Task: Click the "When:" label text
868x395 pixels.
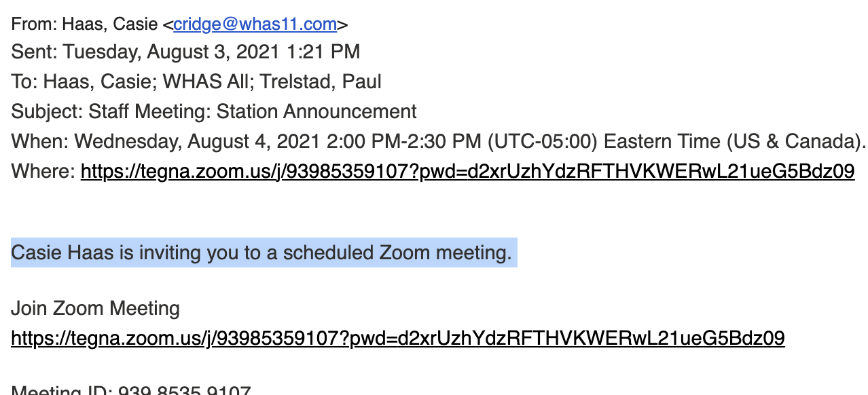Action: (40, 141)
